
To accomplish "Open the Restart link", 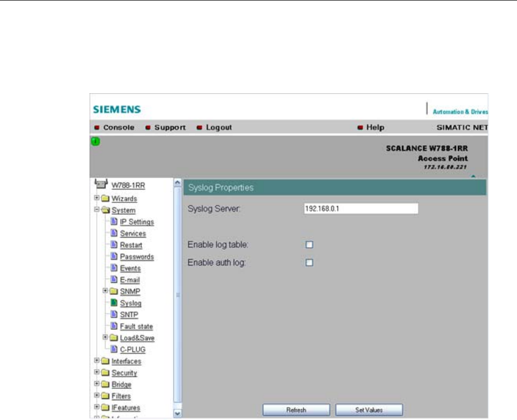I will tap(131, 245).
